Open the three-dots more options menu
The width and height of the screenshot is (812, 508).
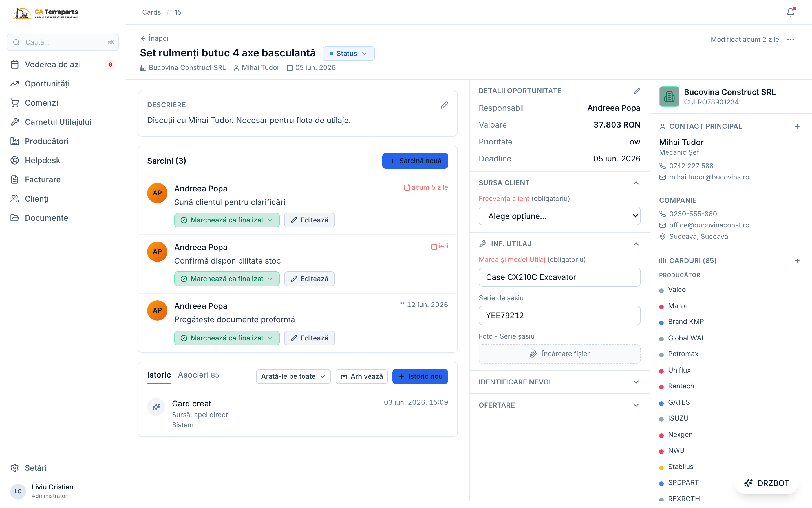pyautogui.click(x=790, y=39)
